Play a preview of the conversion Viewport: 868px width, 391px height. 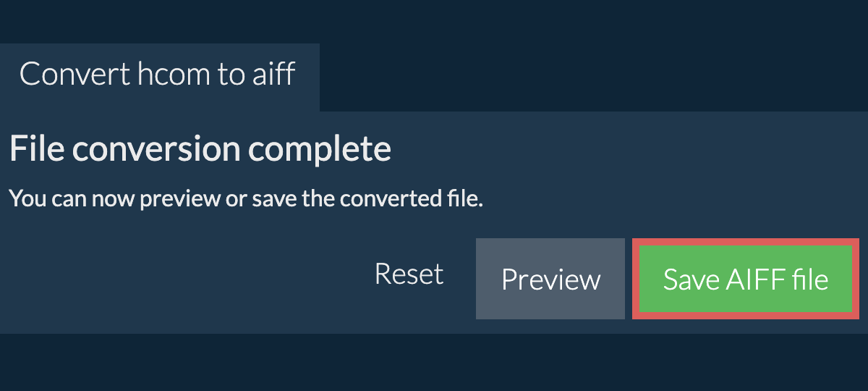[550, 279]
